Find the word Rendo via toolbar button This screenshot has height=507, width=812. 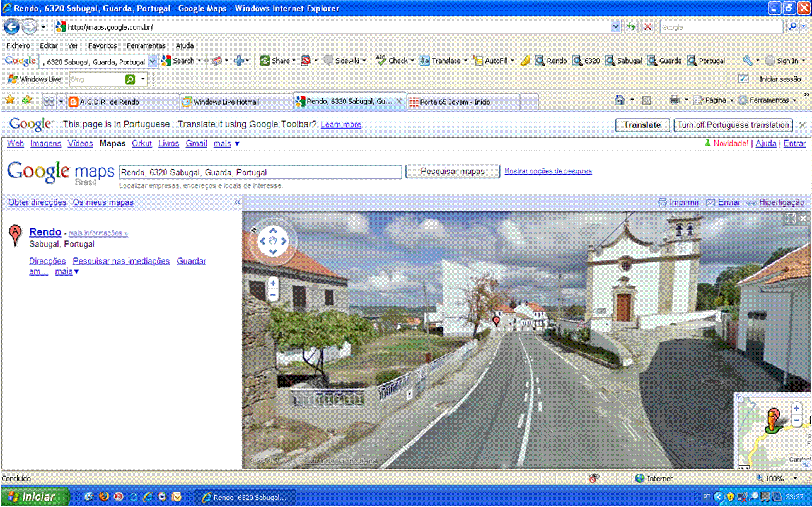[x=551, y=61]
